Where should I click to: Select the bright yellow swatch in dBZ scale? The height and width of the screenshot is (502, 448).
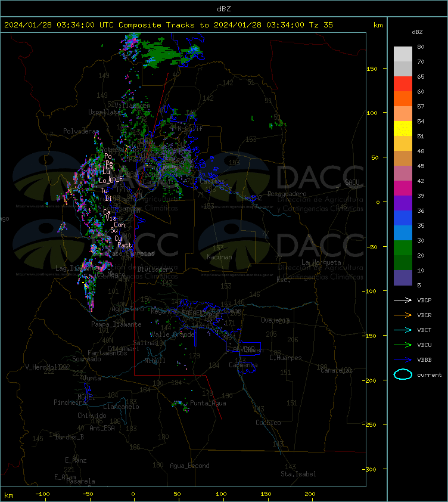[x=403, y=128]
